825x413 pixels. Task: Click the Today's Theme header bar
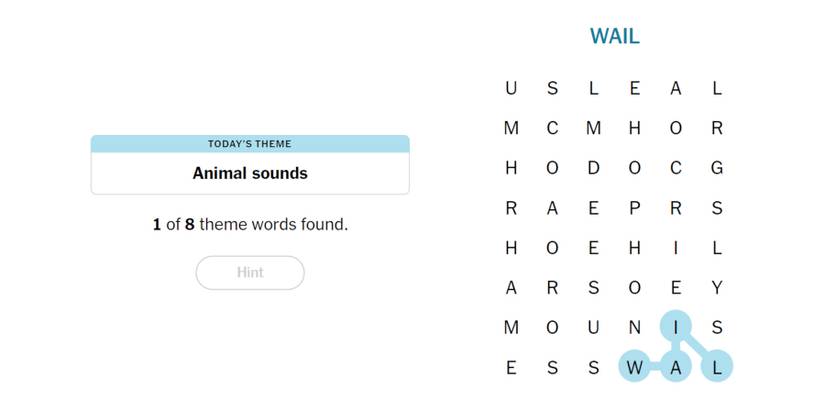[x=250, y=144]
